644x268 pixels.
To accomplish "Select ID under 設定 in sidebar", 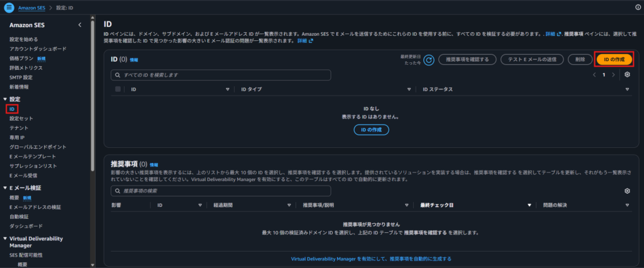I will pyautogui.click(x=12, y=109).
